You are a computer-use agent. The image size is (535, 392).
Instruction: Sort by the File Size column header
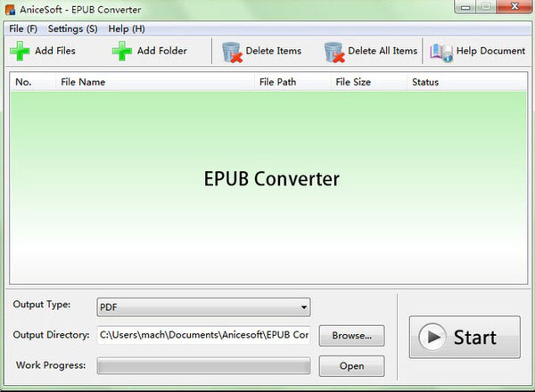point(368,82)
